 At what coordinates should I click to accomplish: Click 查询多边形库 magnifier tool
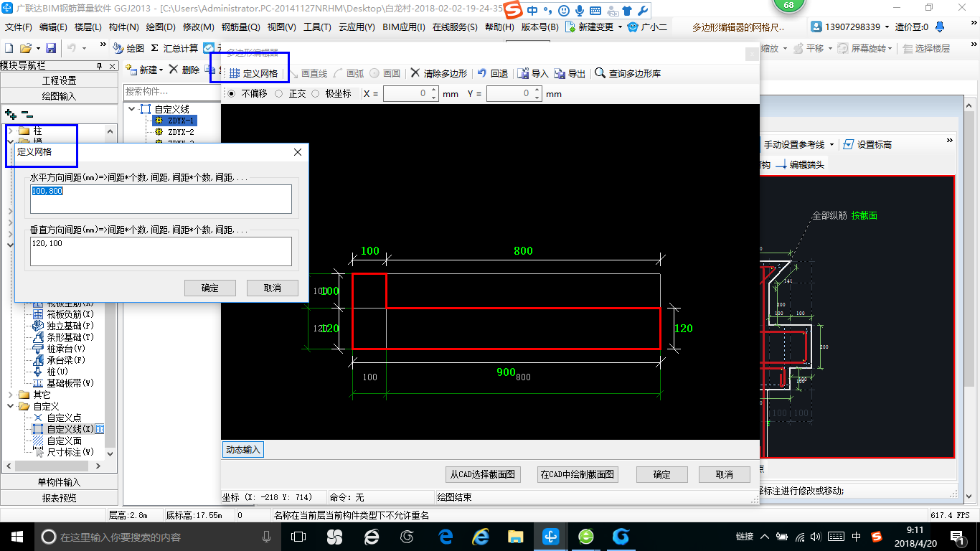[x=600, y=73]
